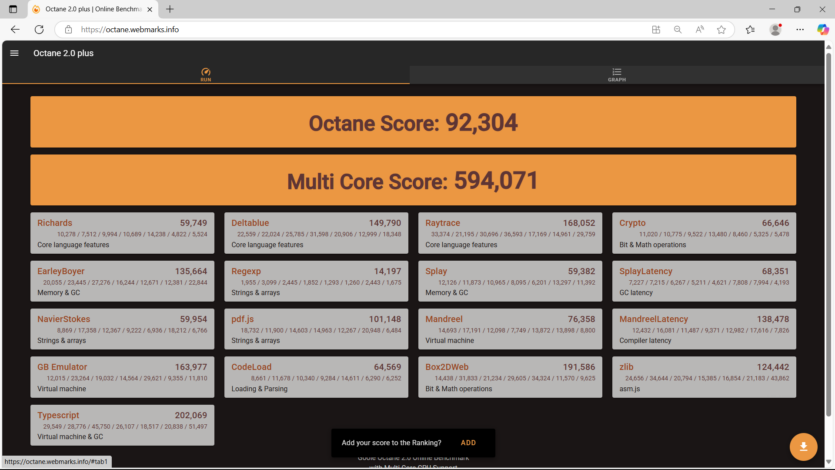835x470 pixels.
Task: Select the Mandreel benchmark title
Action: [444, 319]
